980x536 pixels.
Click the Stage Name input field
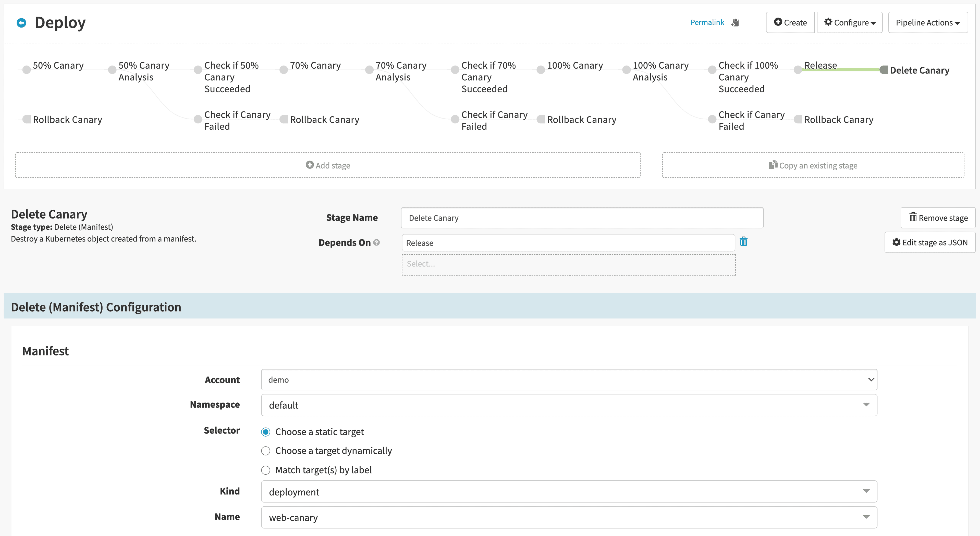pos(582,218)
